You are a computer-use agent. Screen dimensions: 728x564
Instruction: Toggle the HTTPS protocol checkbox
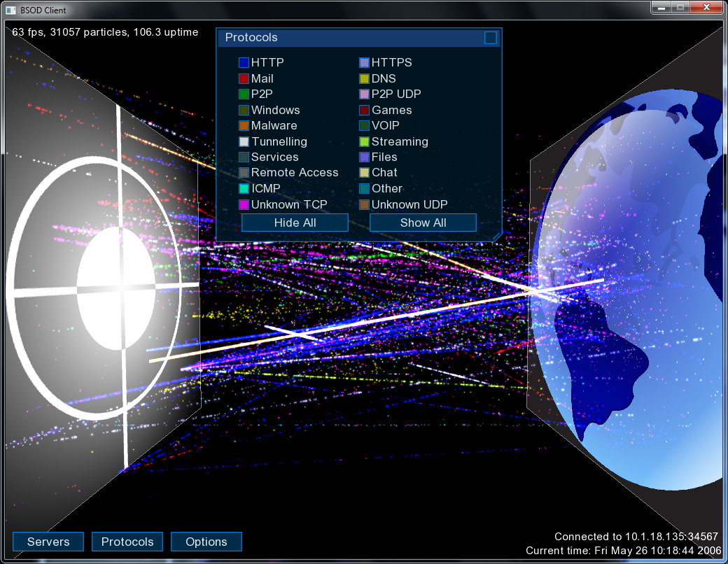(x=364, y=63)
